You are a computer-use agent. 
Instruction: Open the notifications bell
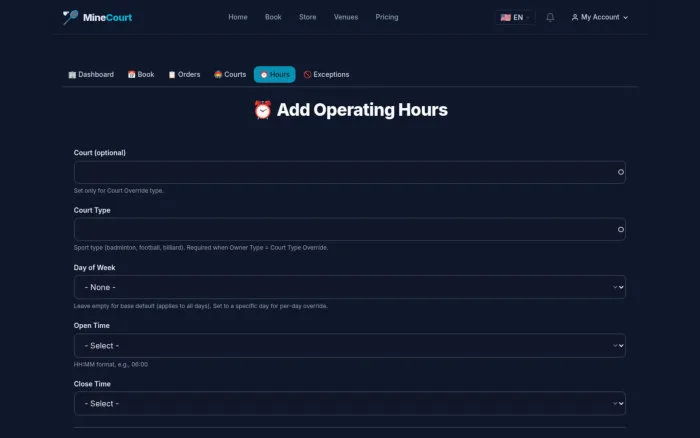coord(550,17)
